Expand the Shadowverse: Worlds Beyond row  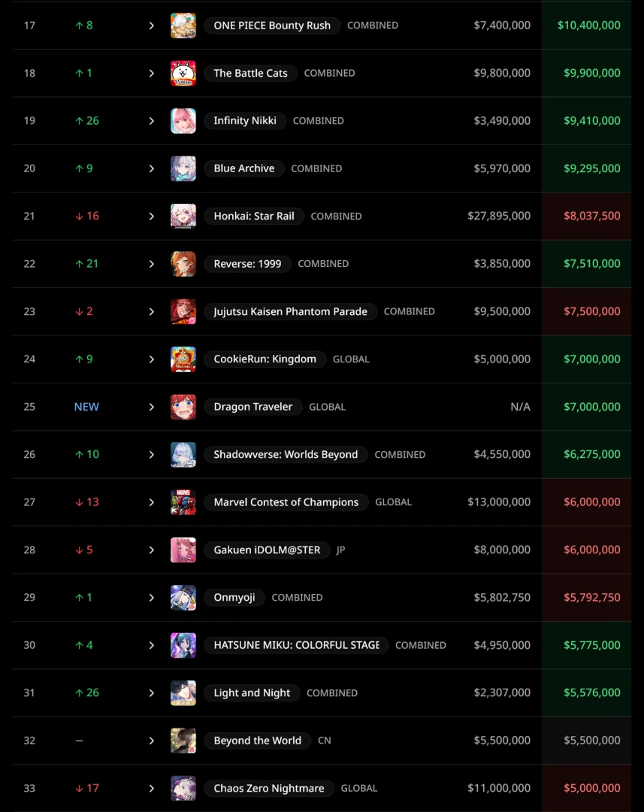(151, 454)
